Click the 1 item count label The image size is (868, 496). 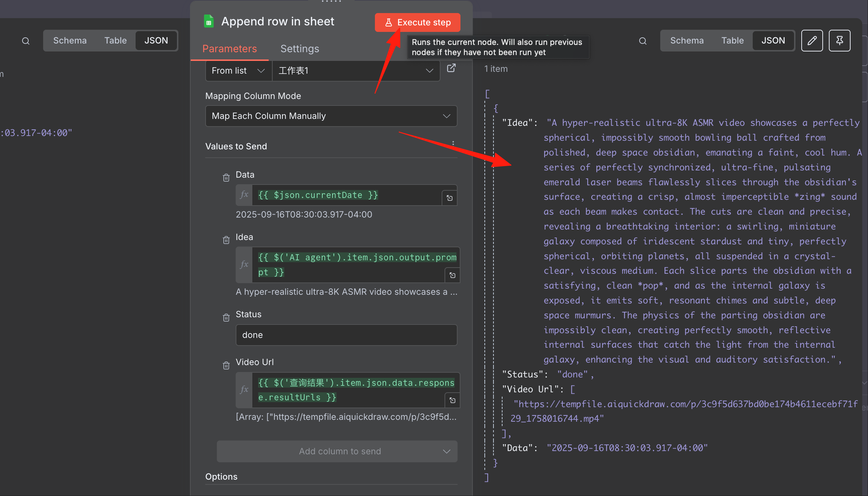click(x=496, y=69)
